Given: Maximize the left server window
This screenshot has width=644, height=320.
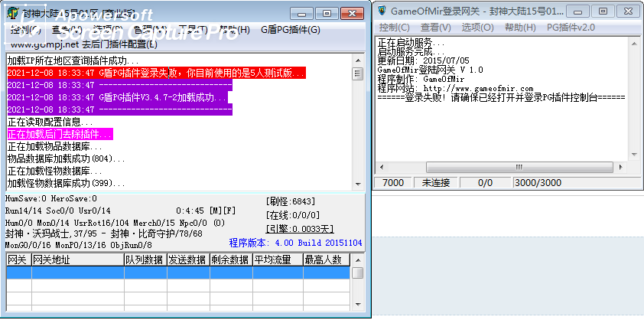Looking at the screenshot, I should [x=327, y=14].
